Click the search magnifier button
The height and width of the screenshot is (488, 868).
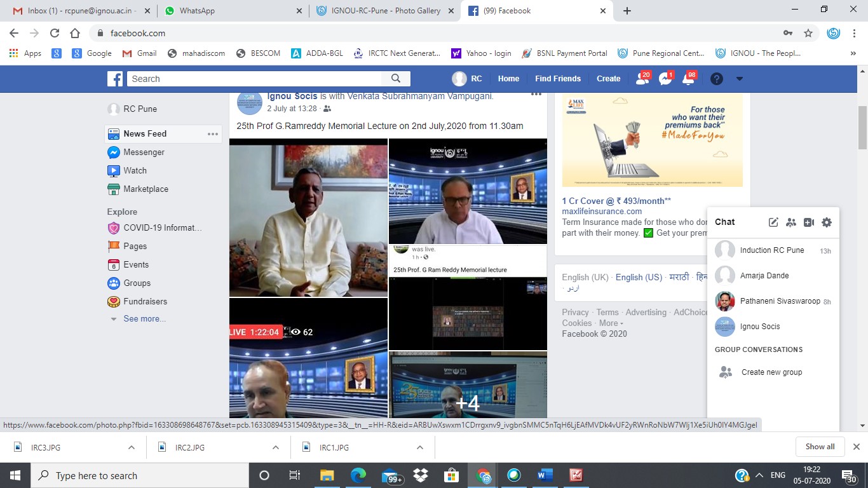pyautogui.click(x=396, y=79)
